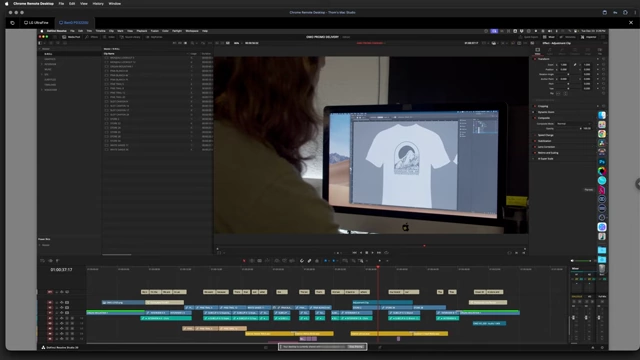Toggle the Linked Selection chain icon
The image size is (640, 360).
tap(309, 261)
